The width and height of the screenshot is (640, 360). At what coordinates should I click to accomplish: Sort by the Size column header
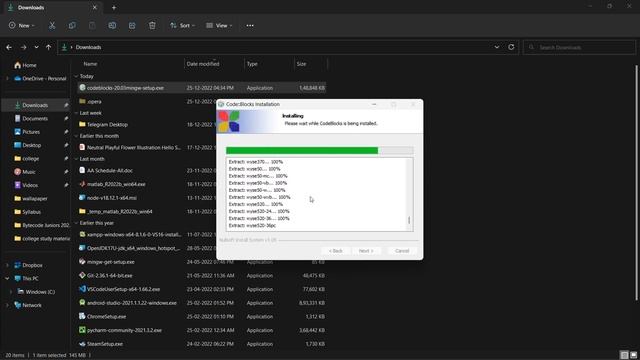click(301, 64)
